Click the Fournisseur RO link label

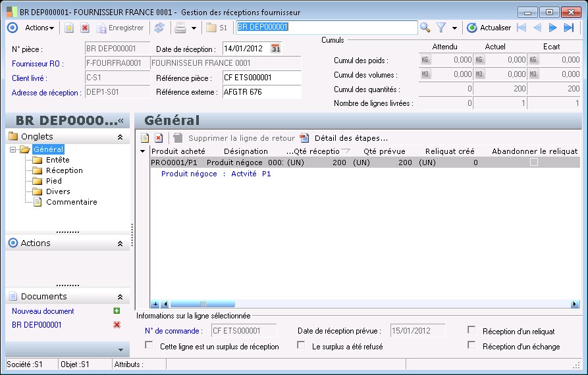[x=38, y=64]
